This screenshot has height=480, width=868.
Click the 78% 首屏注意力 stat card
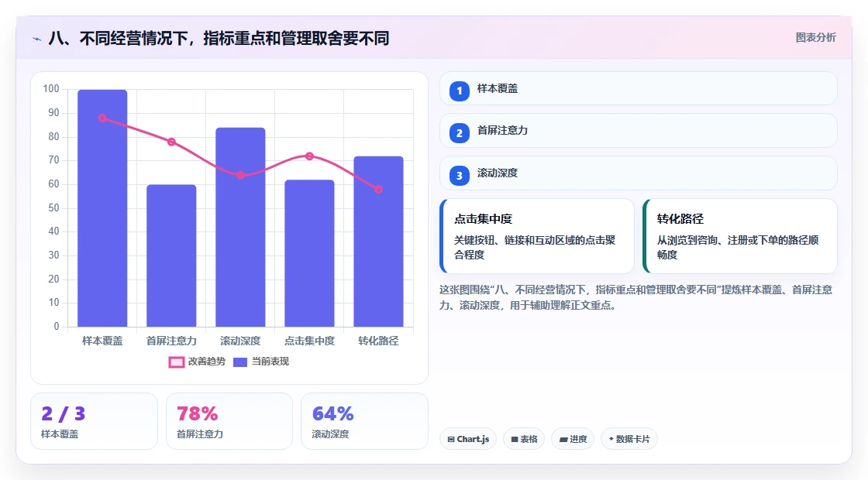point(229,421)
